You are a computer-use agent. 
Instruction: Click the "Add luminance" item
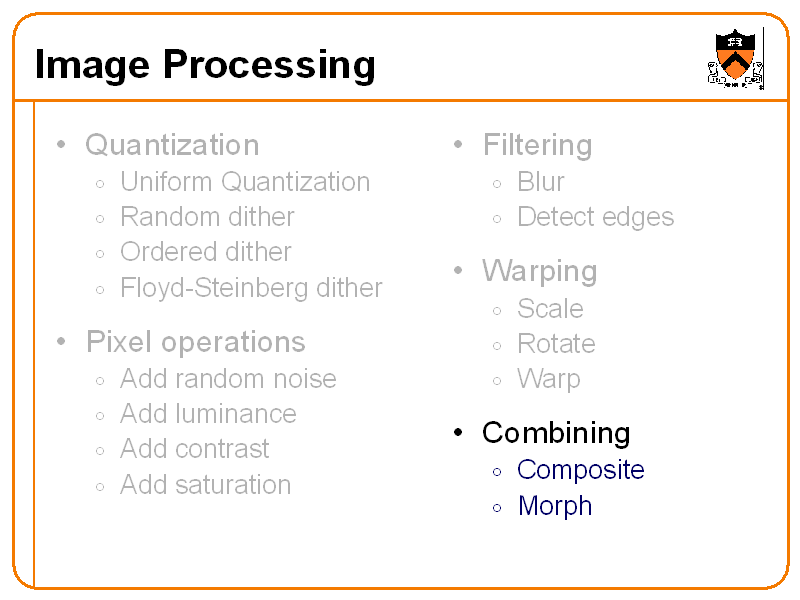coord(208,414)
